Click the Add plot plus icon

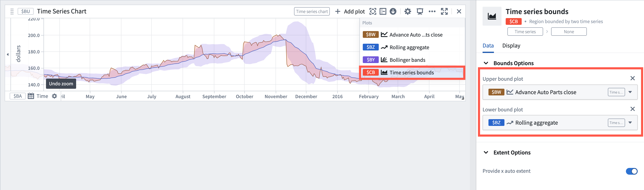point(338,12)
